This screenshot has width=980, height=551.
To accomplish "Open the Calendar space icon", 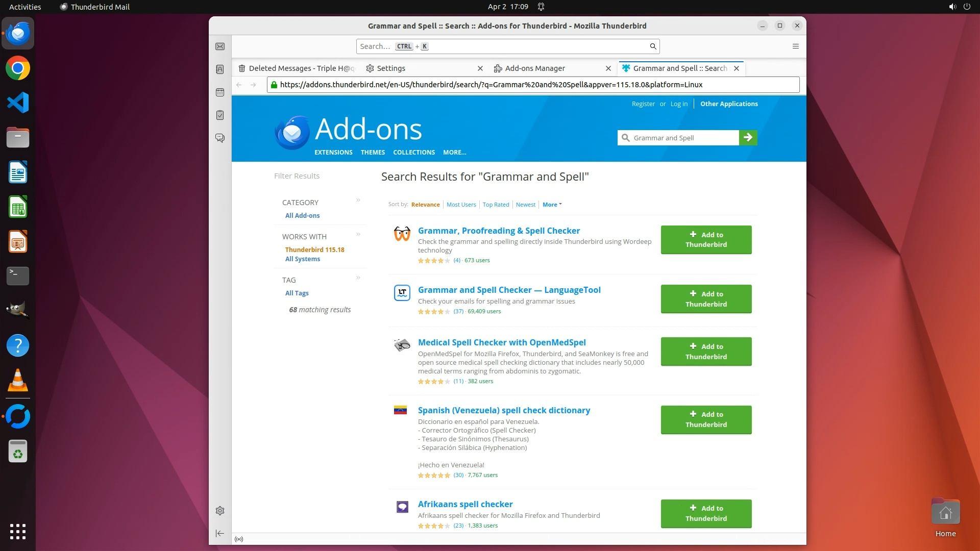I will (x=220, y=92).
